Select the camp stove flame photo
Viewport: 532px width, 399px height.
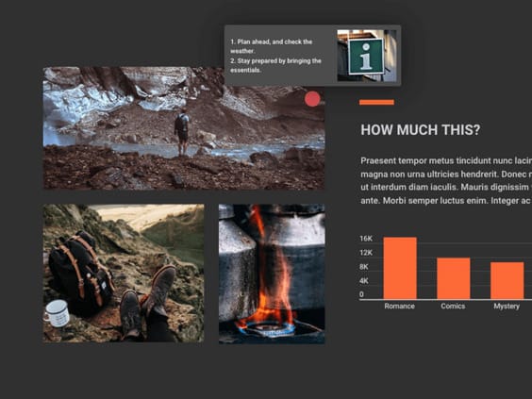coord(272,274)
